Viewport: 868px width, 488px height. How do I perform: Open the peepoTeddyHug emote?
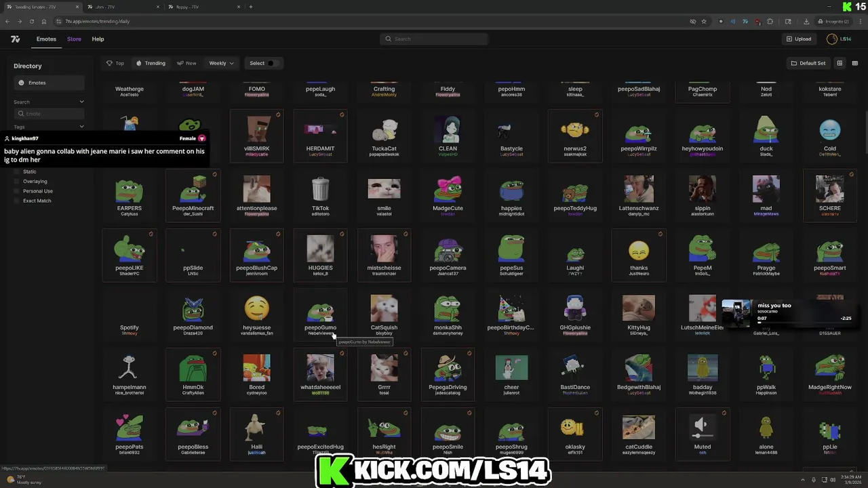(x=575, y=195)
